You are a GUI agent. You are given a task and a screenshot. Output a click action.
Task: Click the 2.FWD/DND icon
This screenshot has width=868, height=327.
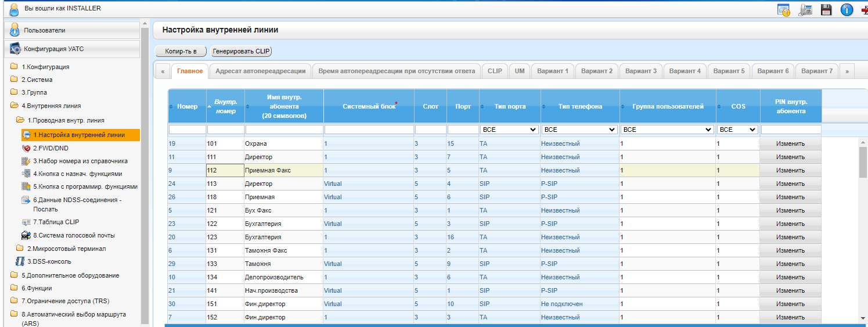pos(26,148)
